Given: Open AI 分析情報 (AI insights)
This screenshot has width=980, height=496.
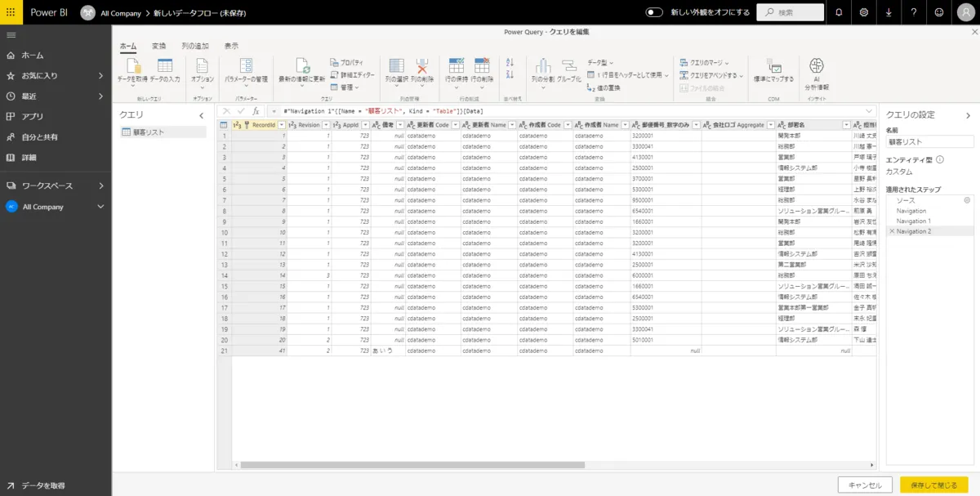Looking at the screenshot, I should (815, 69).
